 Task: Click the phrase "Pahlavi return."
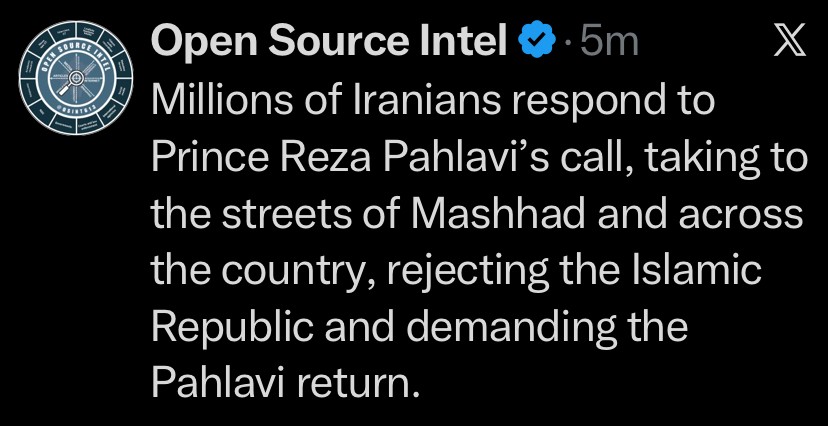click(284, 383)
